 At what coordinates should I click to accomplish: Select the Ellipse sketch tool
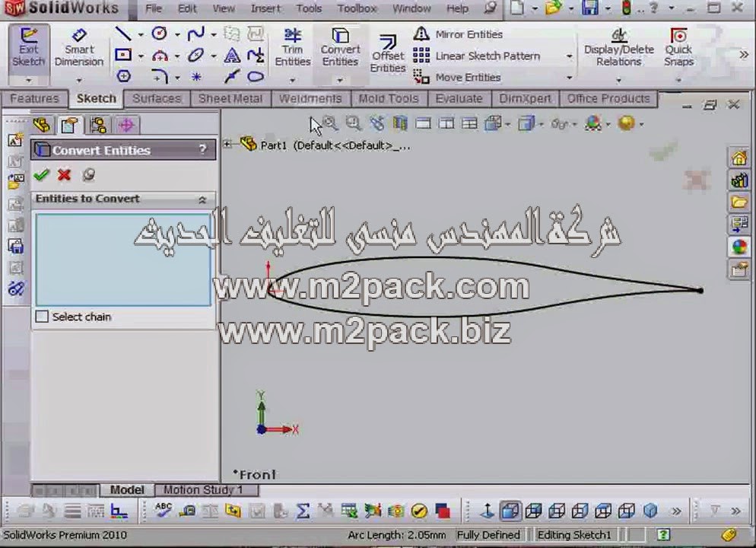[195, 55]
